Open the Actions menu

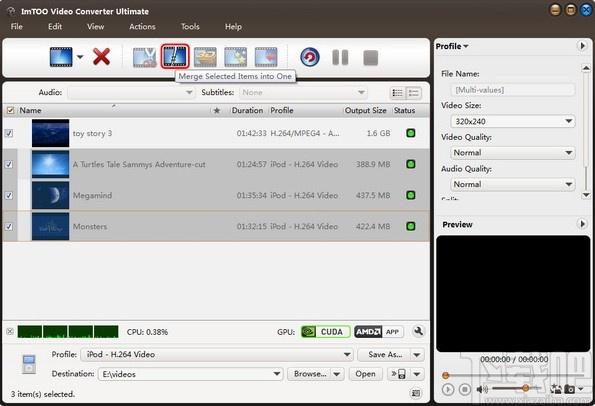[142, 27]
